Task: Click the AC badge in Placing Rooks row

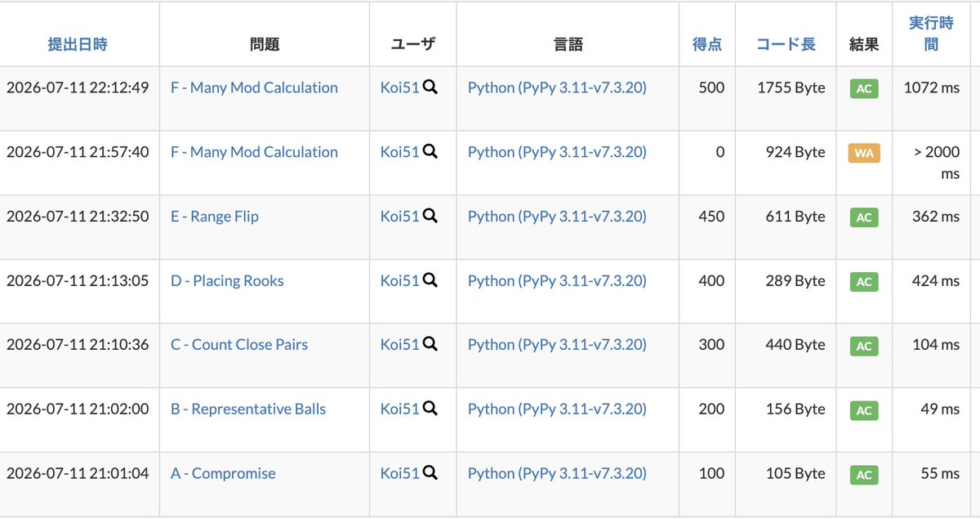Action: point(864,281)
